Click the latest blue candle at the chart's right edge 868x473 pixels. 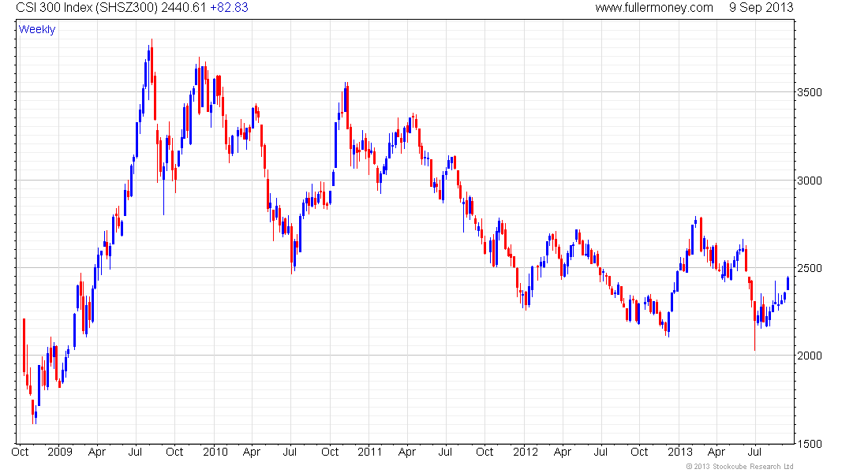click(x=788, y=283)
